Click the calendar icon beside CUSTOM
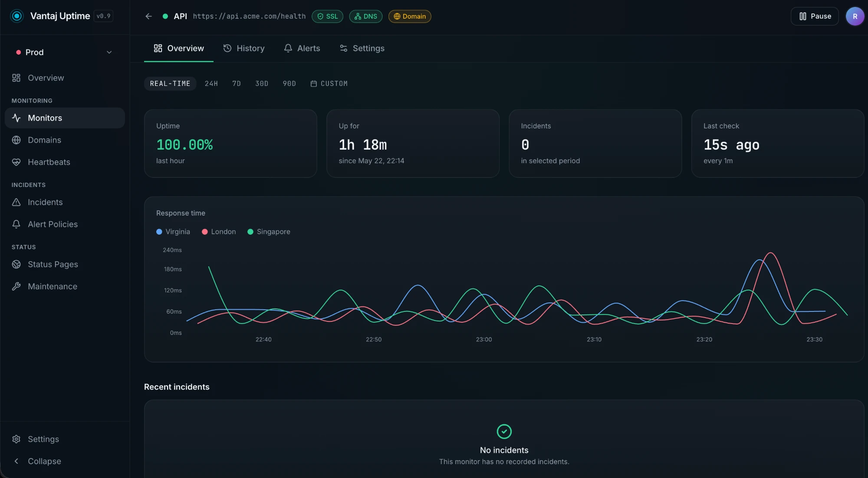This screenshot has width=868, height=478. [313, 83]
